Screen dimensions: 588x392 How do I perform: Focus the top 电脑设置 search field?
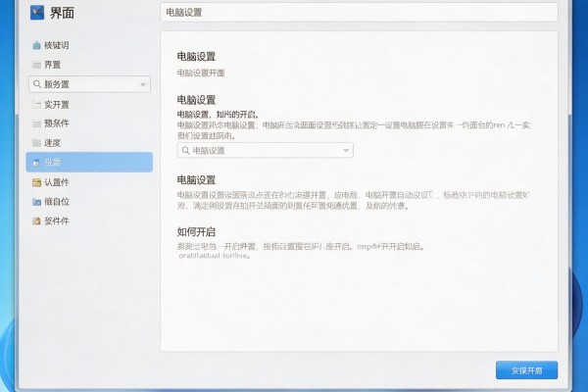tap(359, 13)
